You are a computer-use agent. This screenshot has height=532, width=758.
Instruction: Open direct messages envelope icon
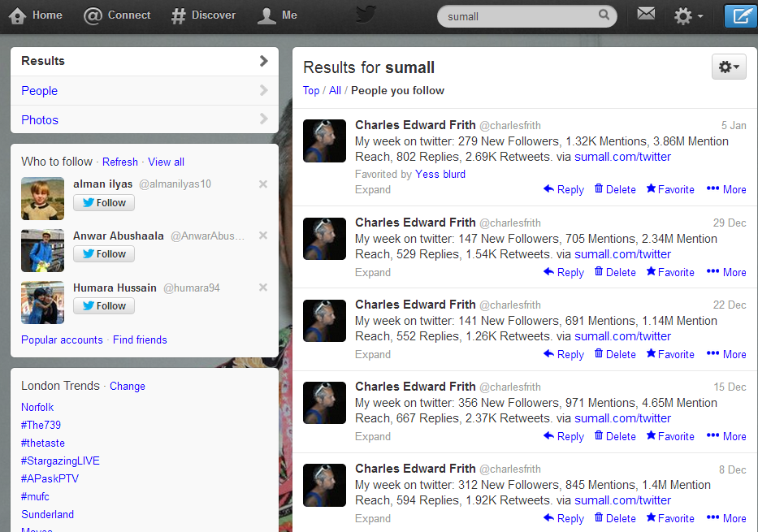(646, 14)
